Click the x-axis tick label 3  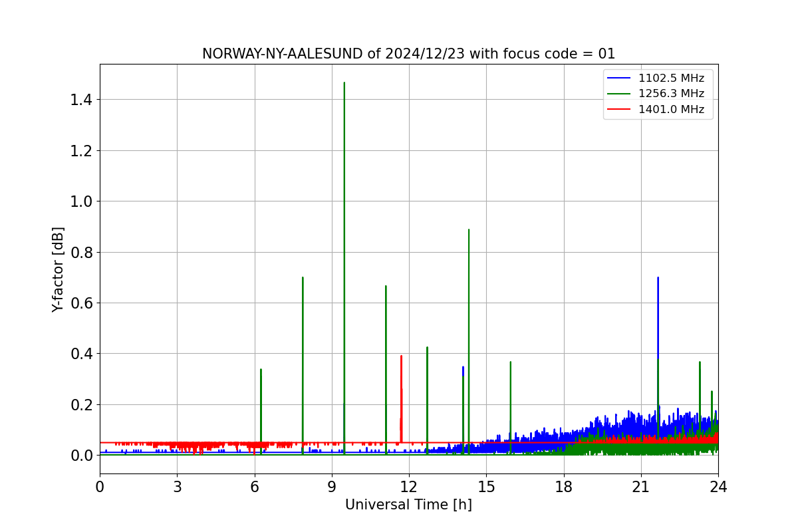[177, 487]
